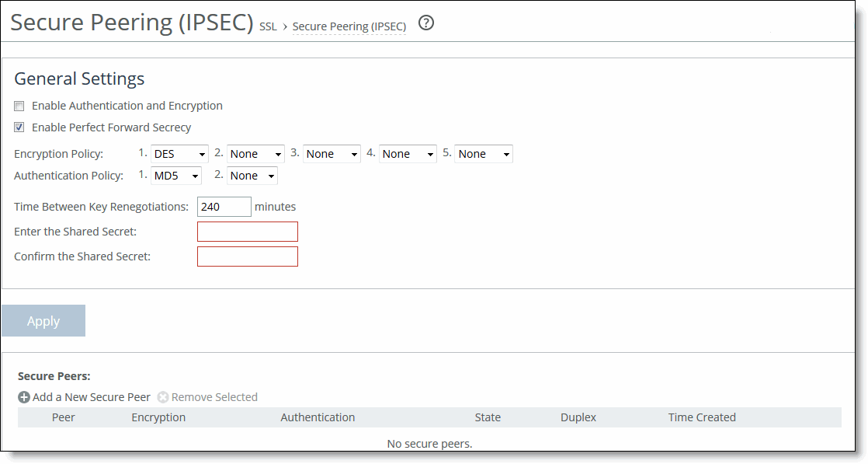Click the Apply button
This screenshot has width=868, height=464.
pyautogui.click(x=43, y=320)
